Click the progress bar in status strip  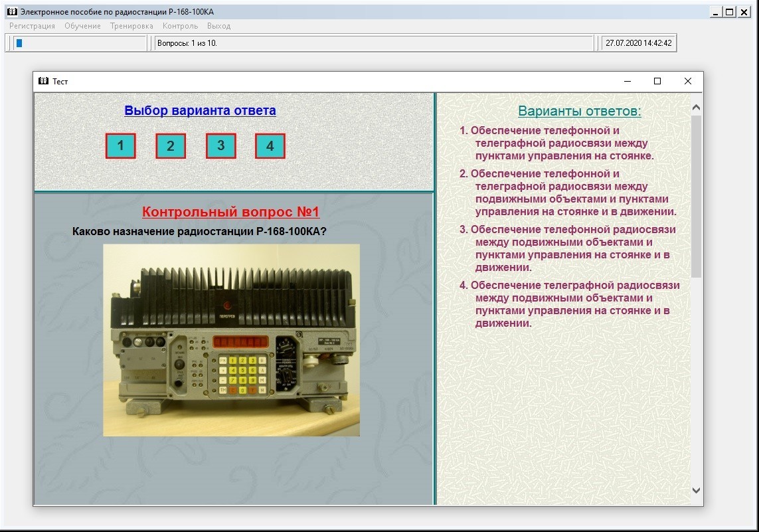click(80, 43)
